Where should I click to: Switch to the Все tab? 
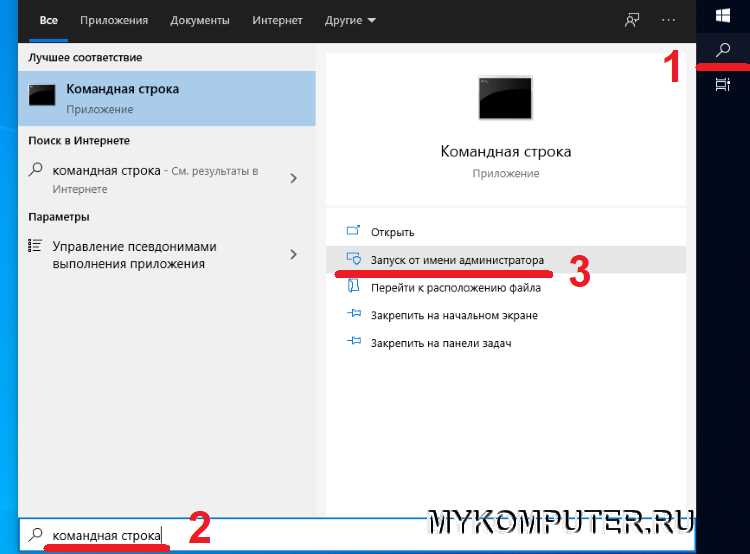click(x=48, y=21)
